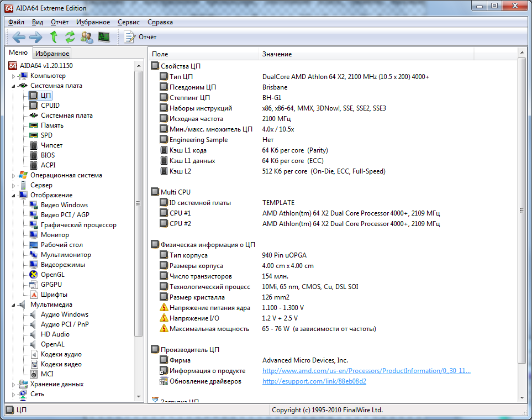Click the Кодеки видео icon

point(34,364)
